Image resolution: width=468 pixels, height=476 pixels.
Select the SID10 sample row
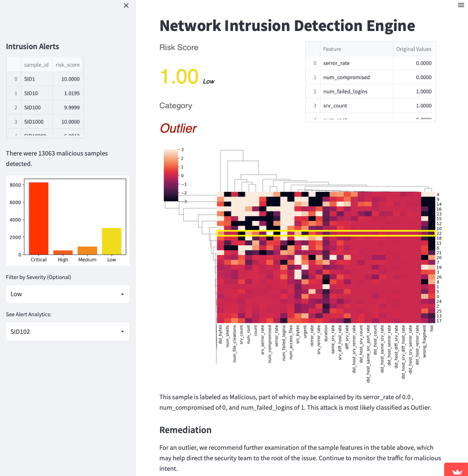pos(45,93)
